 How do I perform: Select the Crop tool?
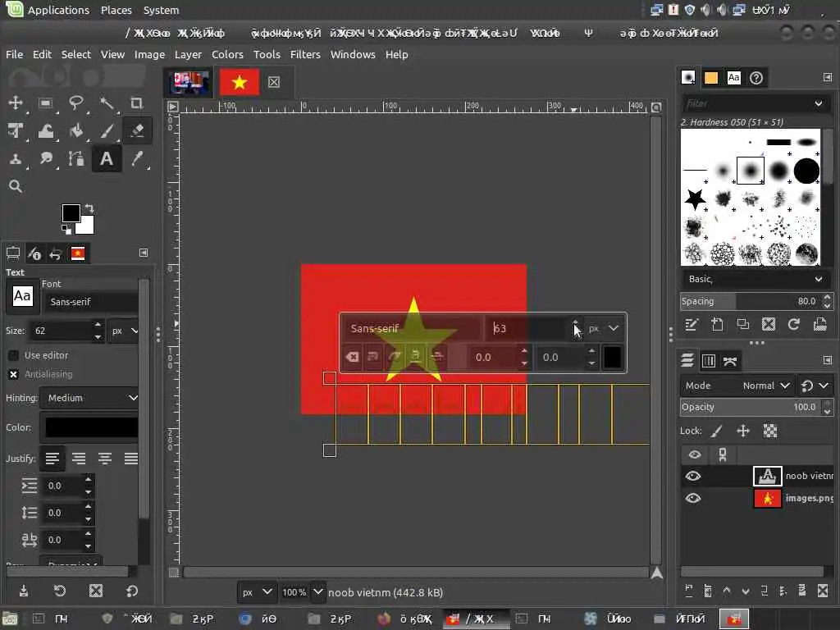(x=137, y=103)
